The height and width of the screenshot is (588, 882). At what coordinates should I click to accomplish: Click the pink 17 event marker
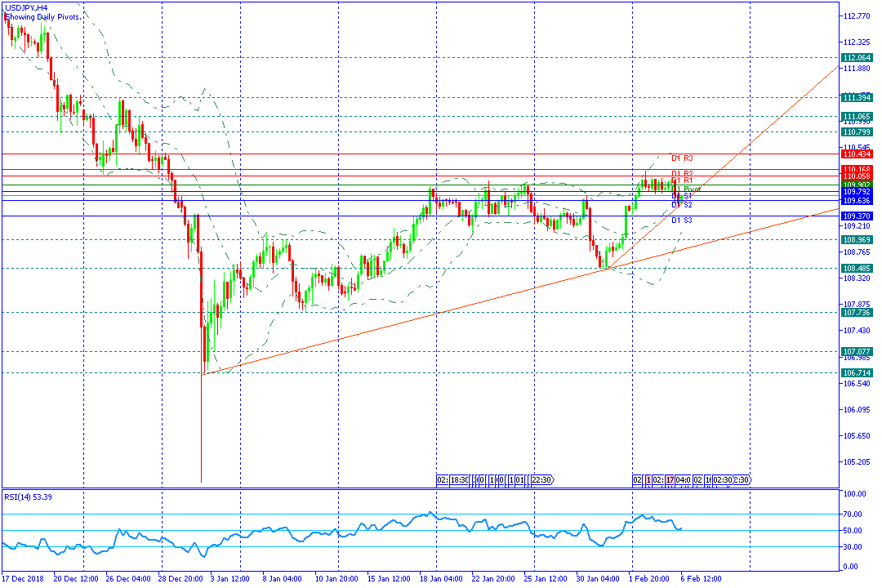pyautogui.click(x=670, y=480)
